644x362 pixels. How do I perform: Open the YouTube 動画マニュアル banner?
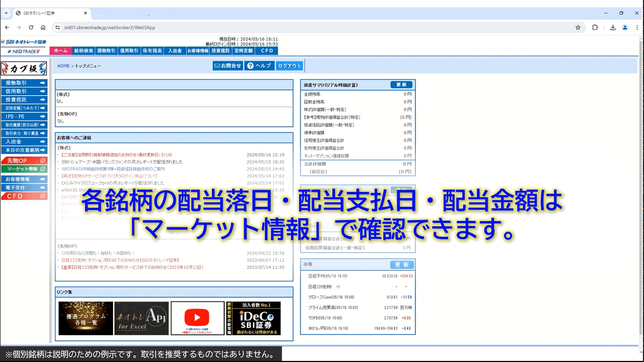pos(198,319)
